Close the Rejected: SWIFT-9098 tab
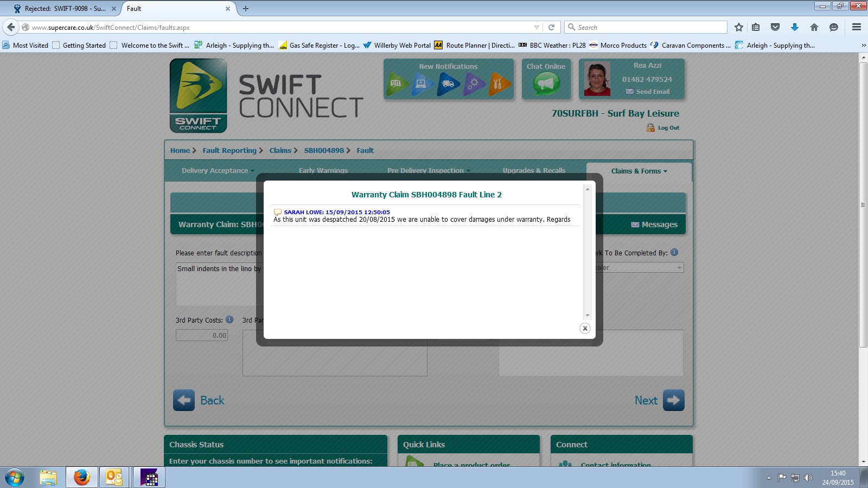868x488 pixels. point(114,9)
